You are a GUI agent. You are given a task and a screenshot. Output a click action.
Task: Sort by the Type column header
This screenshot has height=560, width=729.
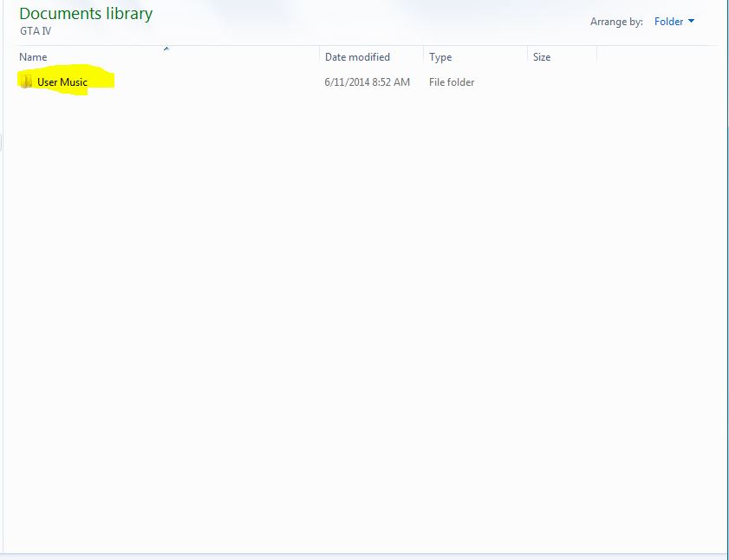tap(440, 57)
